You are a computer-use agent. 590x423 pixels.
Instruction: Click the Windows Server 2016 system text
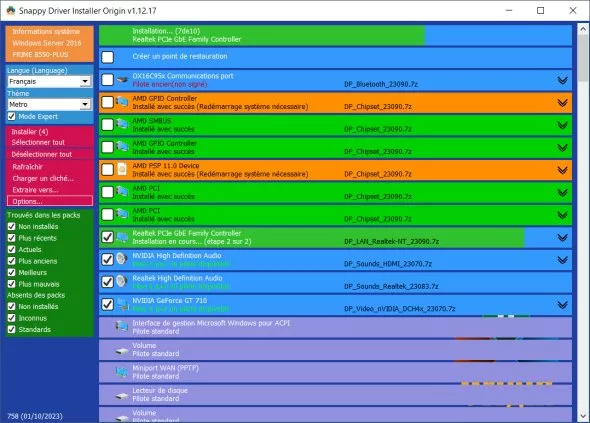47,43
